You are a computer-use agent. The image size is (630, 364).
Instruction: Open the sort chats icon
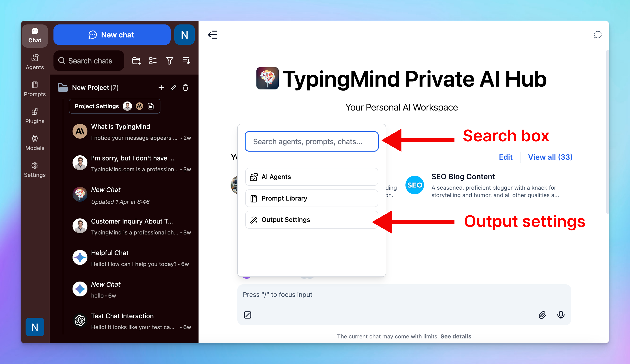point(186,61)
